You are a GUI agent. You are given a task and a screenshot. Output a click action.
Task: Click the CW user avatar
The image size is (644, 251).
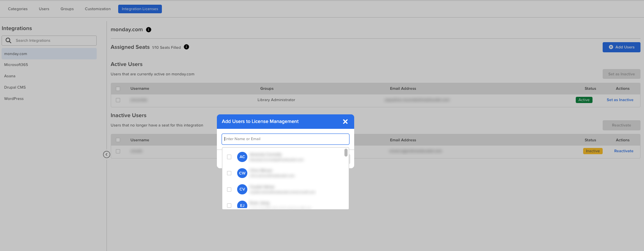tap(242, 173)
